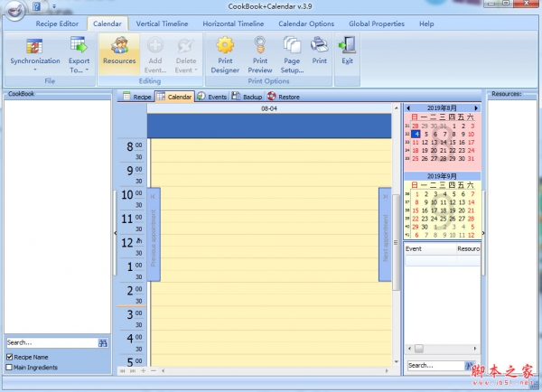Click the CookBook Search input field
Screen dimensions: 542x392
[x=51, y=343]
